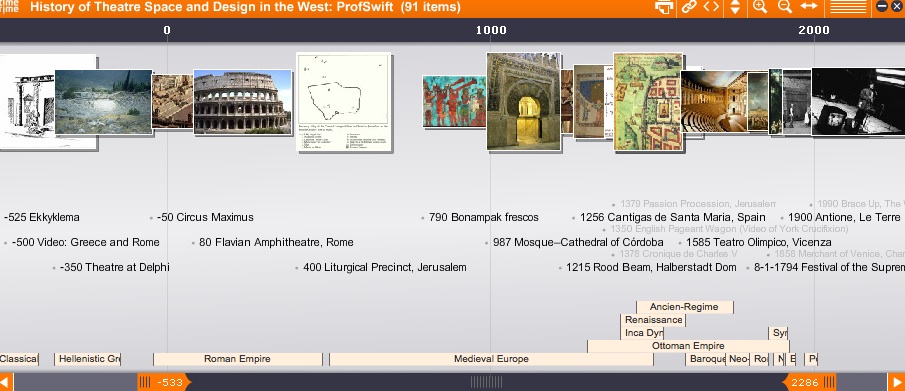This screenshot has width=905, height=391.
Task: Click the -533 start range handle
Action: tap(163, 382)
